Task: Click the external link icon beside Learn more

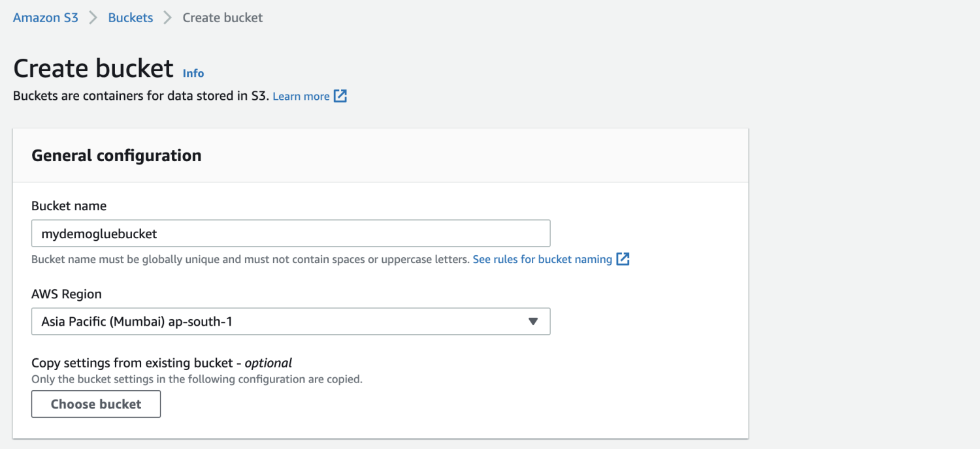Action: pos(340,97)
